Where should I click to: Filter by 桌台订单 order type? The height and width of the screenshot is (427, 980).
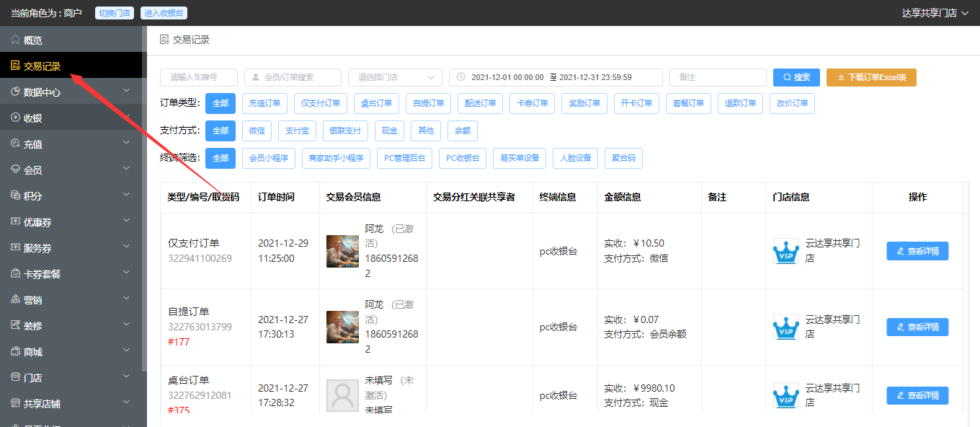pyautogui.click(x=377, y=103)
